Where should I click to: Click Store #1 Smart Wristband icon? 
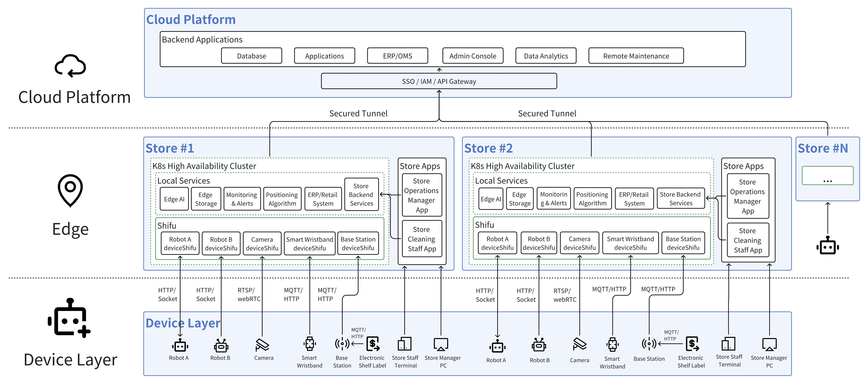309,344
